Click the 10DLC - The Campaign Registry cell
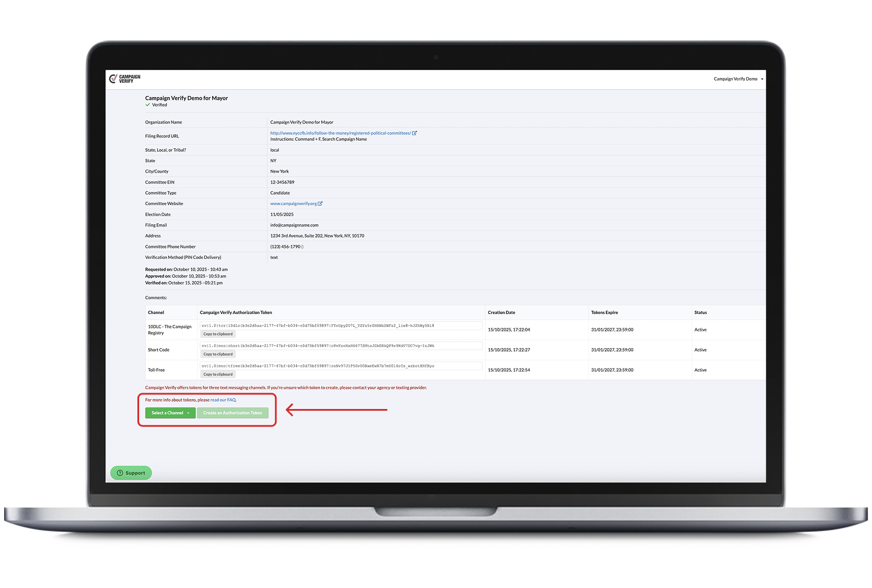 [x=170, y=330]
